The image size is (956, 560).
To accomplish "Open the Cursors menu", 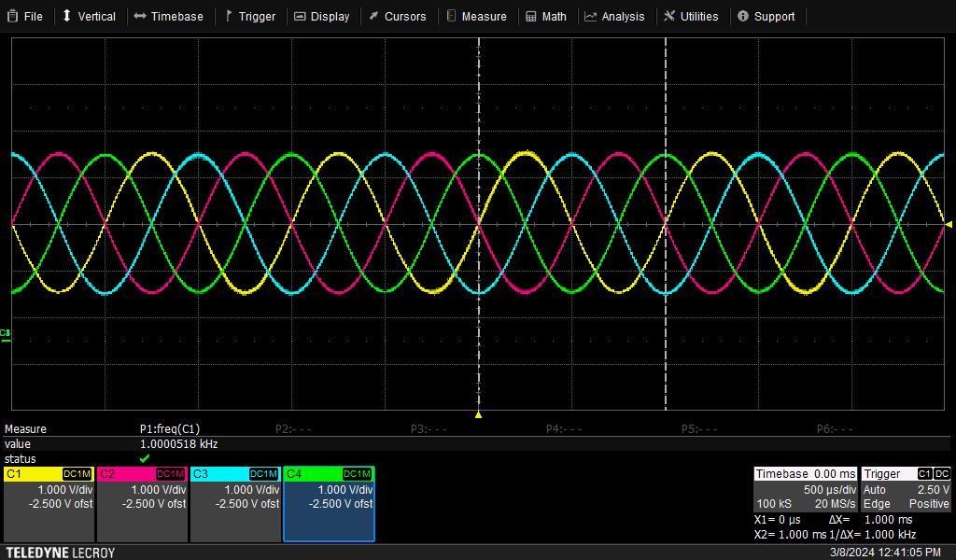I will [398, 17].
